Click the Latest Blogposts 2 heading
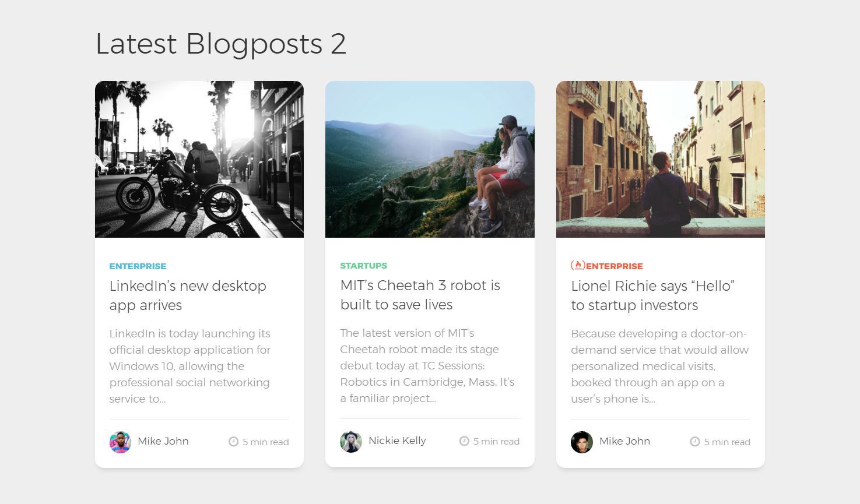 coord(220,44)
